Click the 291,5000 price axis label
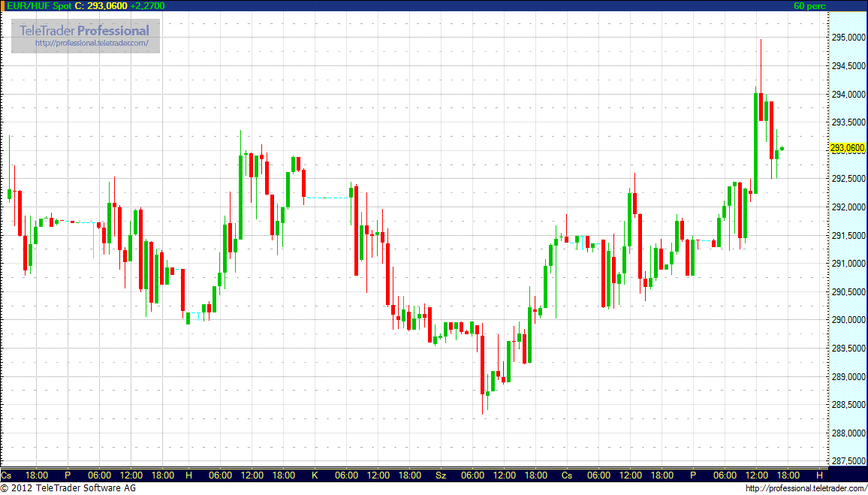 848,235
